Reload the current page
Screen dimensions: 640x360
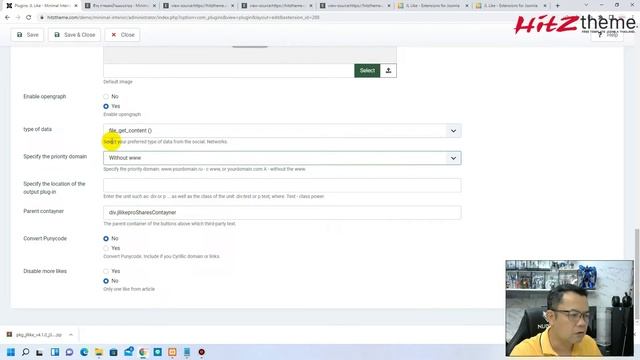[x=29, y=18]
